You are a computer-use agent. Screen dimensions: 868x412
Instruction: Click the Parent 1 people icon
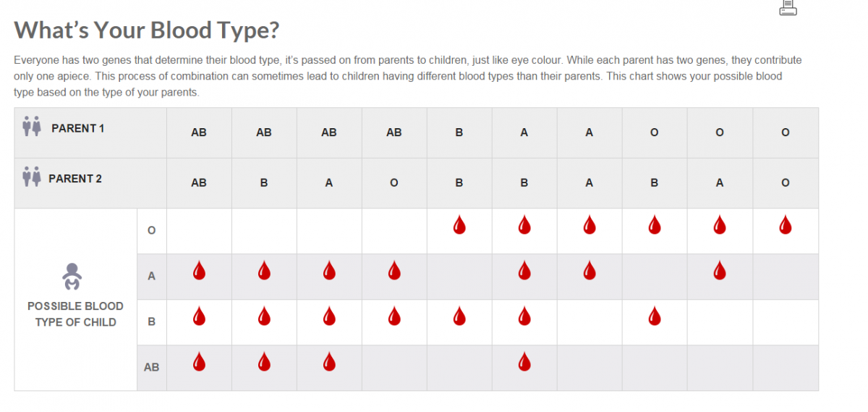32,128
